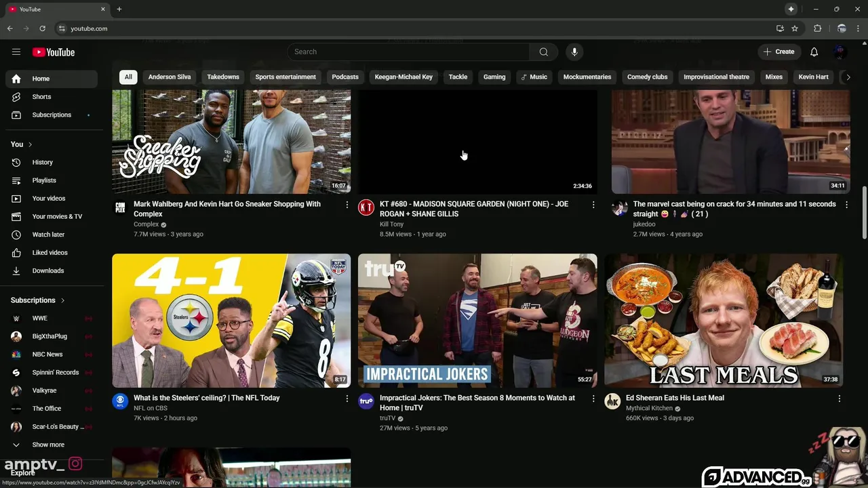
Task: Show more subscriptions
Action: coord(48,445)
